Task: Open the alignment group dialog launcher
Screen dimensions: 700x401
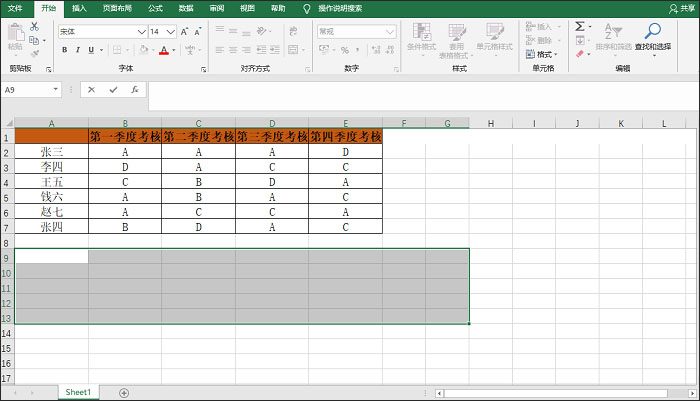Action: 308,69
